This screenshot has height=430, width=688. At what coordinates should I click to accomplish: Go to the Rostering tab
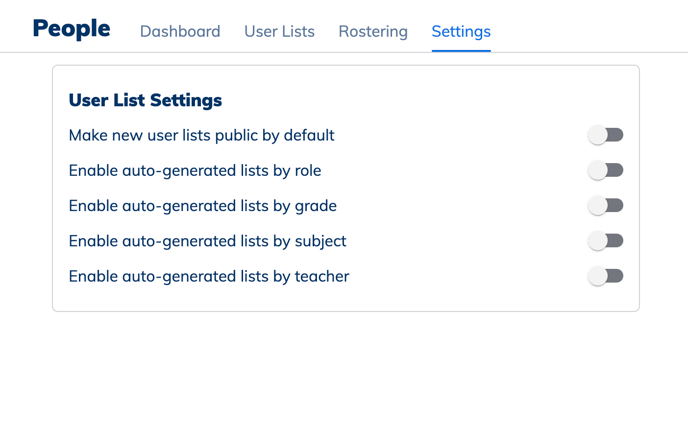pos(373,31)
